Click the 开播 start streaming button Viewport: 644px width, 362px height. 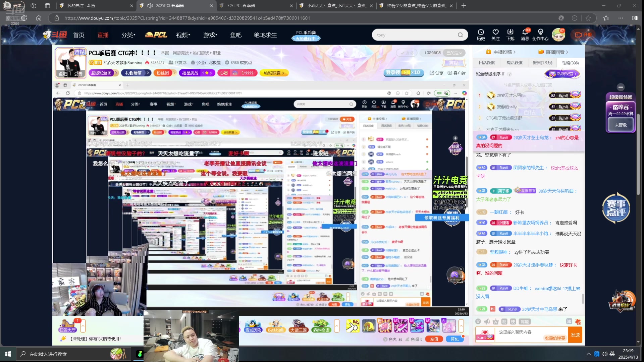584,35
